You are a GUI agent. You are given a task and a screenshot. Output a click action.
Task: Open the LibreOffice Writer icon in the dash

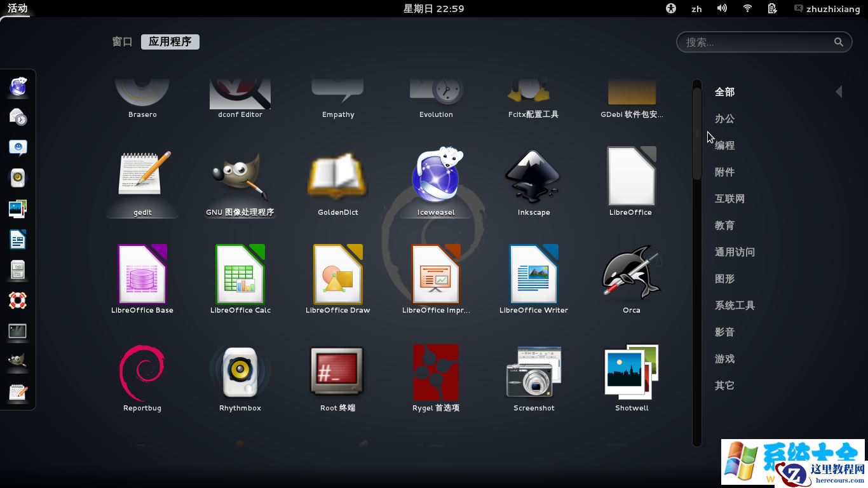18,240
